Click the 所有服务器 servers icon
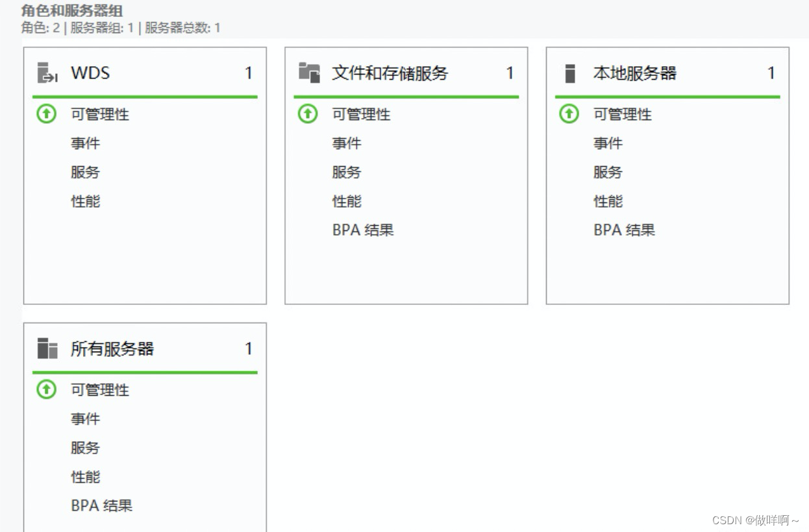The width and height of the screenshot is (809, 532). [47, 348]
